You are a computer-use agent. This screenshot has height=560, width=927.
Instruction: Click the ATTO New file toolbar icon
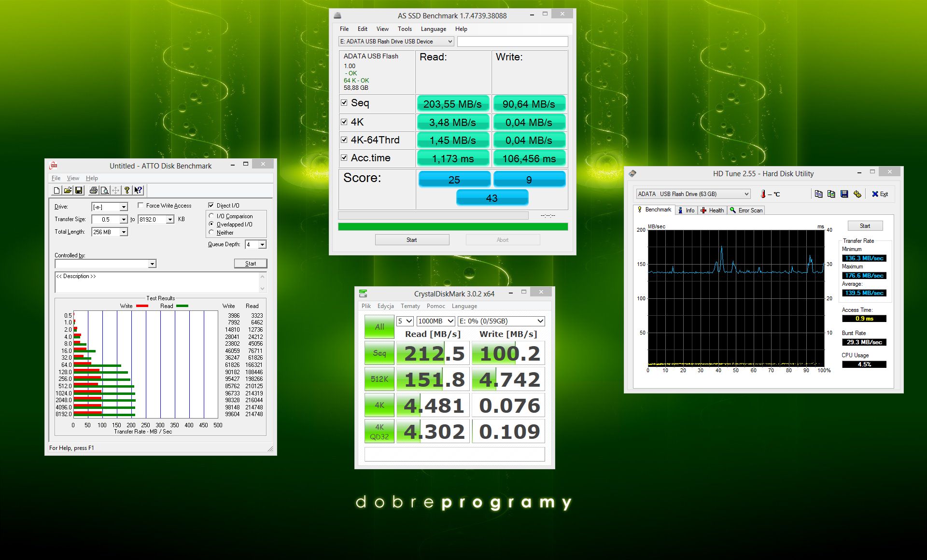click(56, 190)
